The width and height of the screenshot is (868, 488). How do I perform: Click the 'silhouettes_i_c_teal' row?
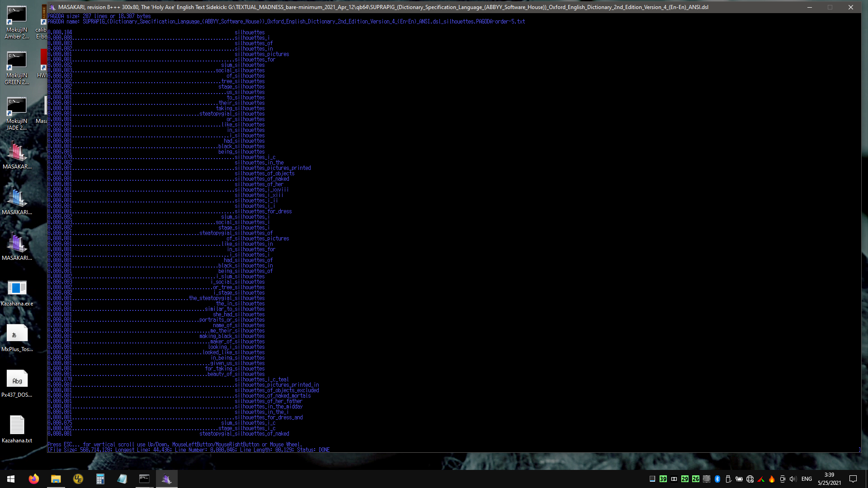168,379
